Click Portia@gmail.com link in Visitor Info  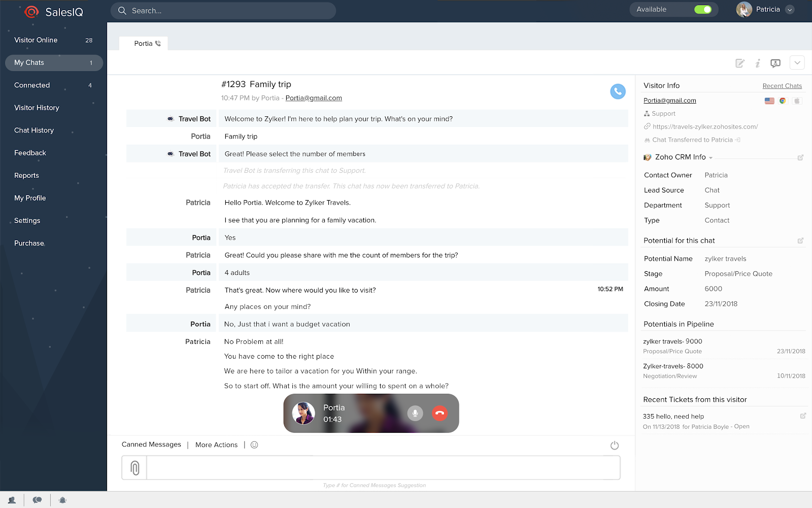tap(670, 101)
